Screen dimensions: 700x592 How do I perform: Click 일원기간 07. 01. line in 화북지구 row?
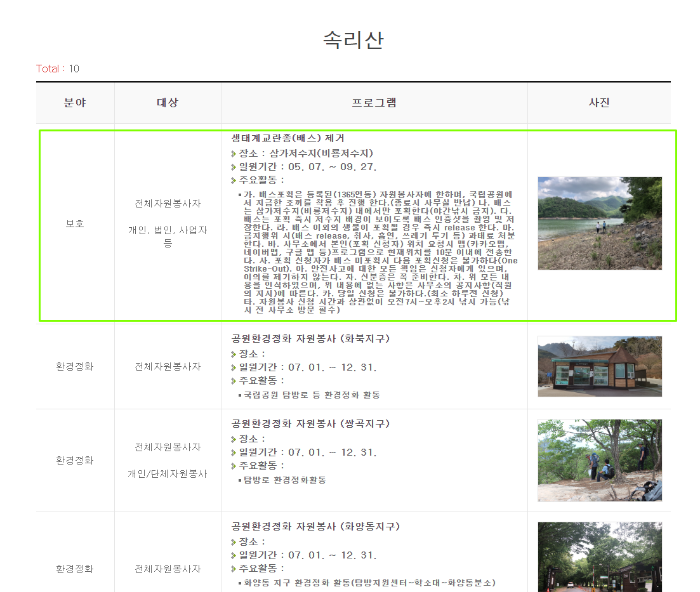[304, 367]
